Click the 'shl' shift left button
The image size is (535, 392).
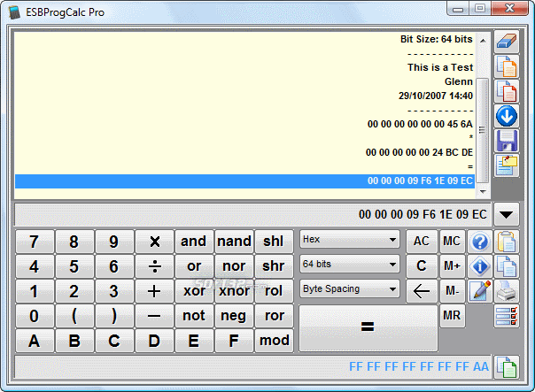click(x=274, y=242)
